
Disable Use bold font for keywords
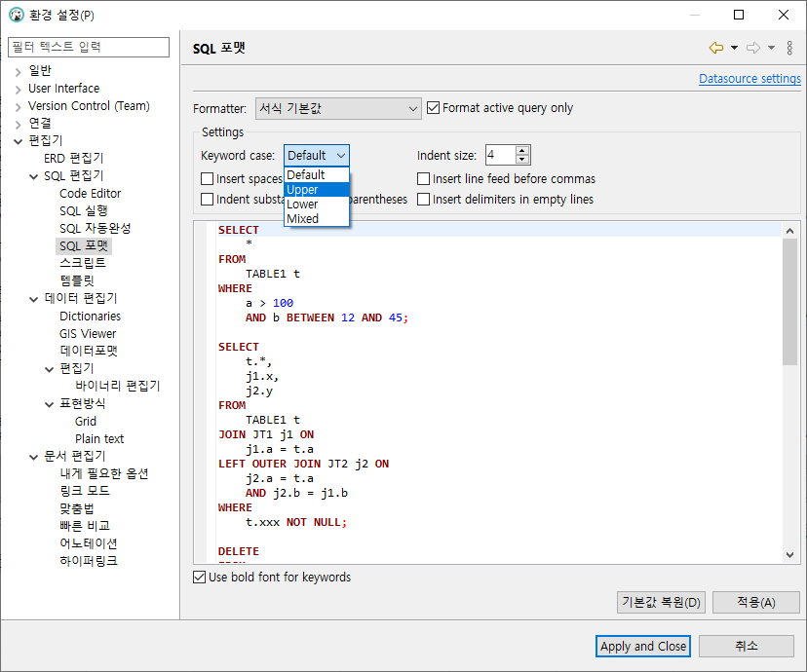click(201, 578)
